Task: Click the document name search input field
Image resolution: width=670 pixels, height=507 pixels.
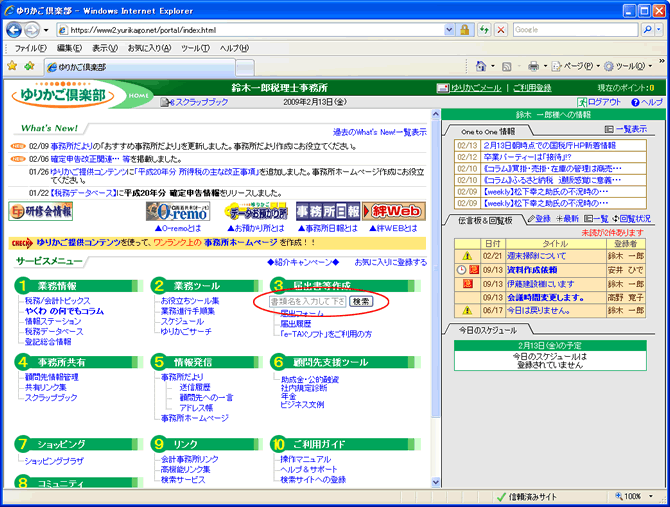Action: point(308,302)
